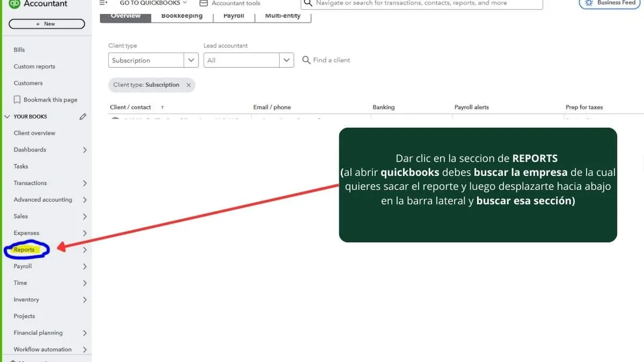Image resolution: width=644 pixels, height=362 pixels.
Task: Open Projects in the sidebar
Action: pos(24,316)
